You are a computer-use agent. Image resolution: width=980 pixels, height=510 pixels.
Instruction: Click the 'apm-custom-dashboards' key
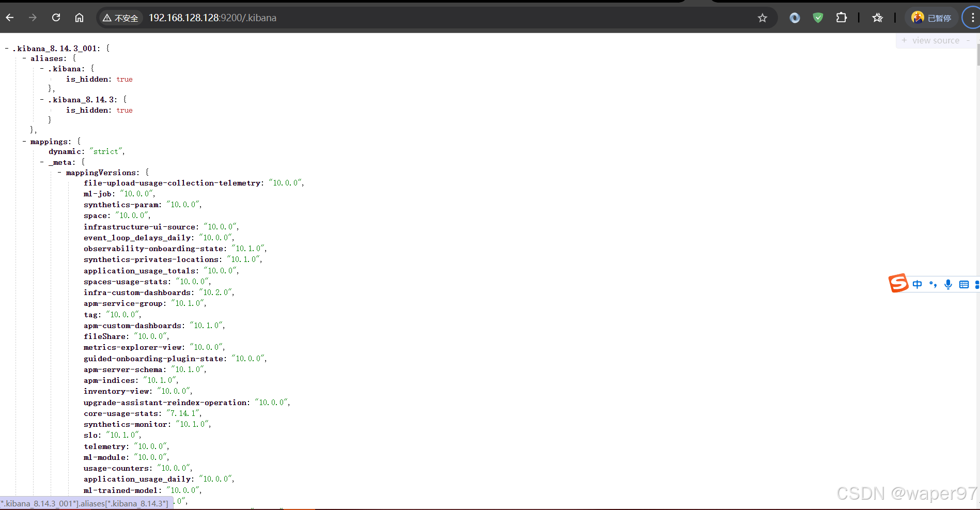[133, 326]
